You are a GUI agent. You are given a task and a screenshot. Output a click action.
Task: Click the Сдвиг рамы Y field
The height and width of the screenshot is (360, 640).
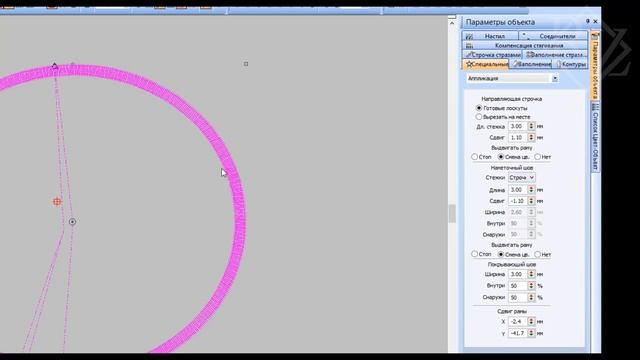518,333
